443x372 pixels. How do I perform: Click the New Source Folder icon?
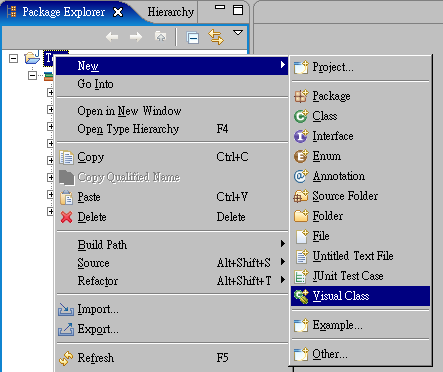tap(301, 196)
